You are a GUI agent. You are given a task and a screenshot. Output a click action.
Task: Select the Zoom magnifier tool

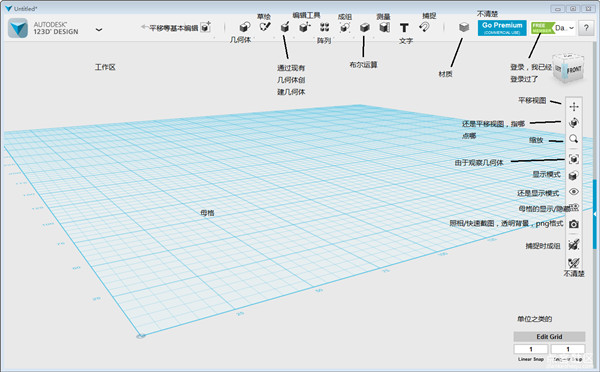574,139
